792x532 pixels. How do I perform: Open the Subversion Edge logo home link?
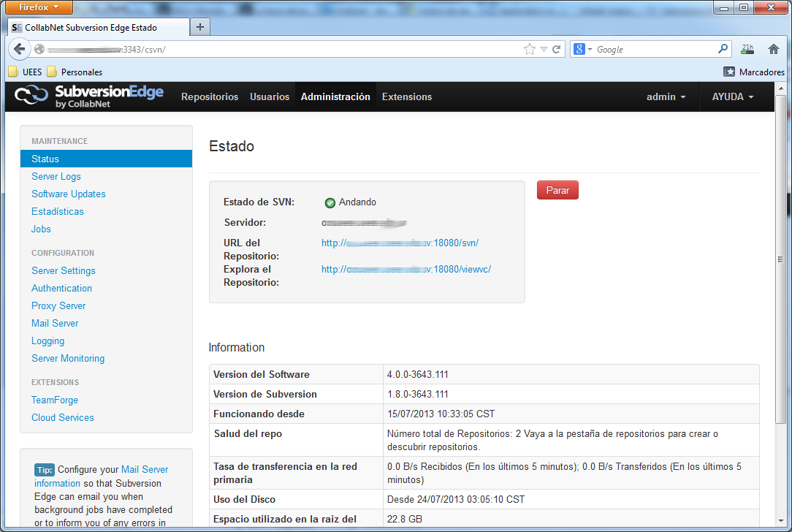click(89, 96)
